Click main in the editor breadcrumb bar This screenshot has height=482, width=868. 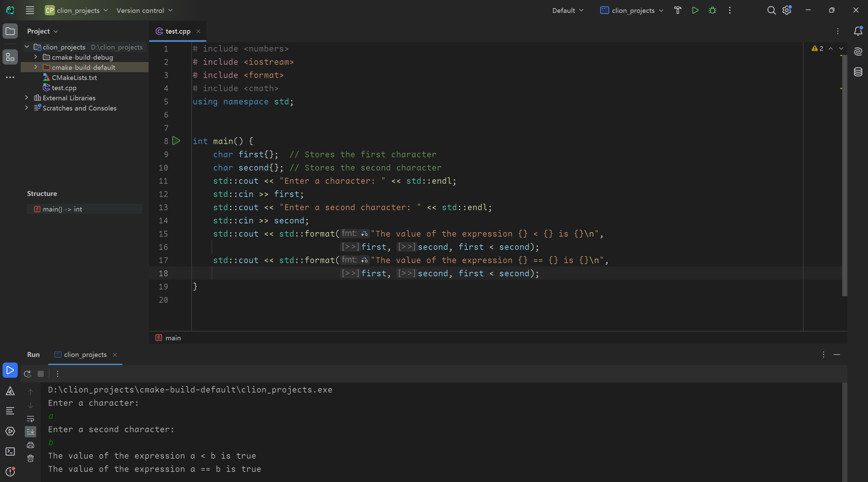point(173,338)
